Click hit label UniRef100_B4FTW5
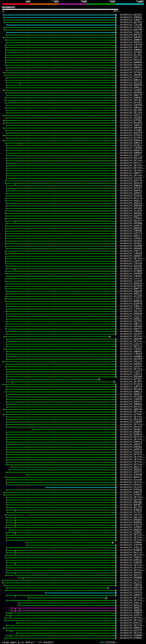Screen dimensions: 146x644 pyautogui.click(x=131, y=30)
